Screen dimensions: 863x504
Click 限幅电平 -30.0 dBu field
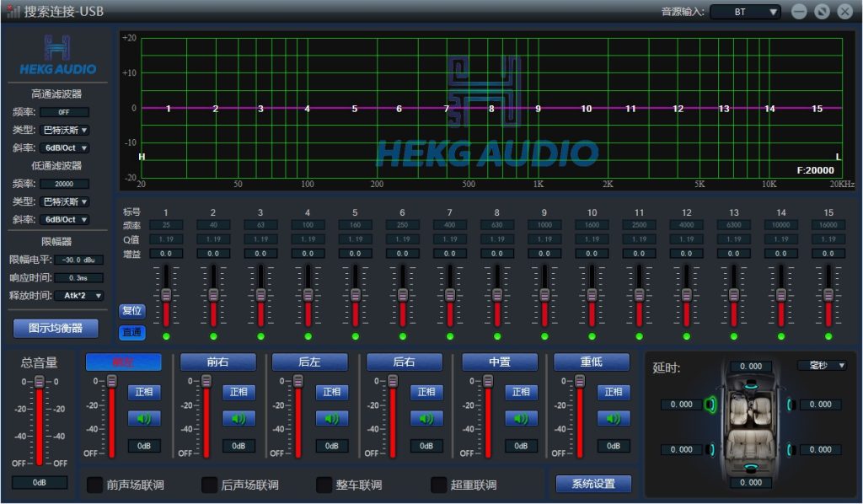(x=78, y=260)
